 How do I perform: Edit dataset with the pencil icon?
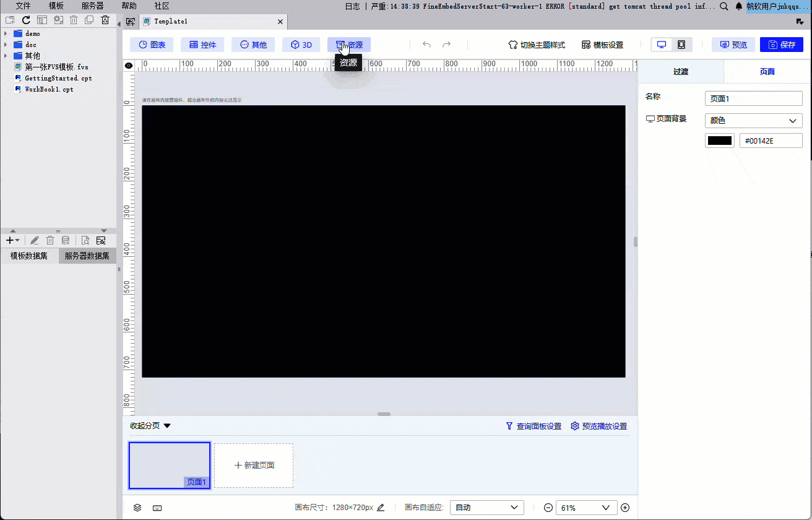(x=35, y=240)
